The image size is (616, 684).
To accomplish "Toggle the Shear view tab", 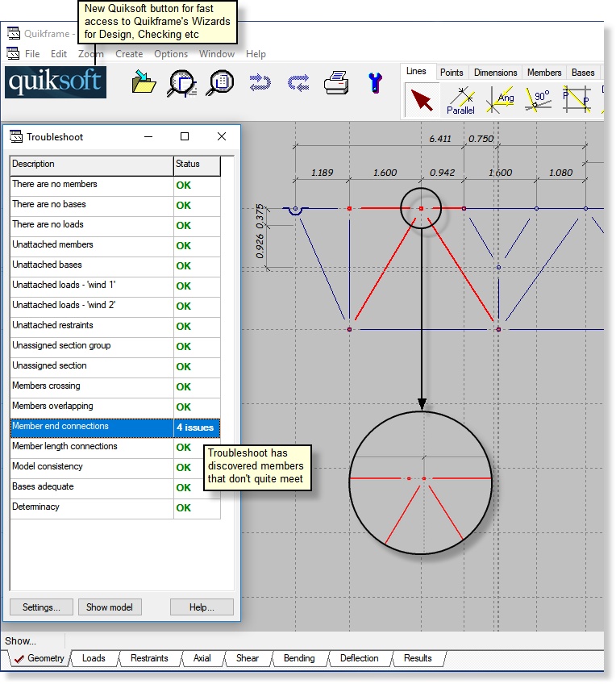I will point(248,658).
